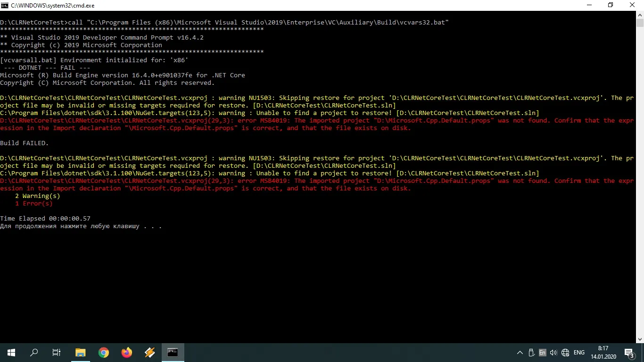Select the Command Prompt taskbar button

[x=173, y=352]
